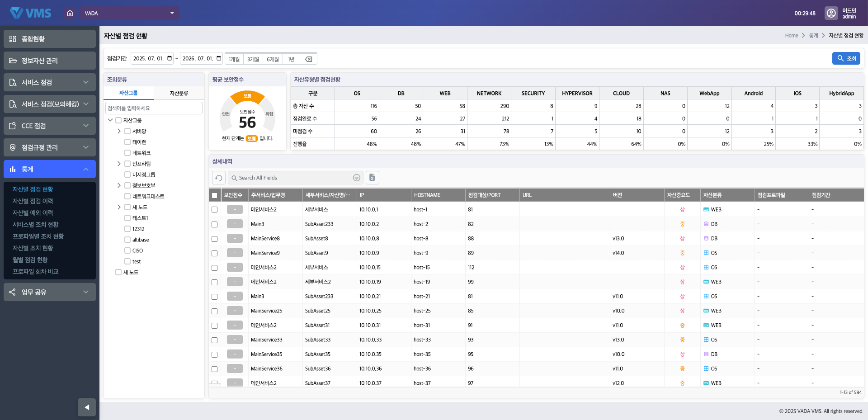Viewport: 868px width, 420px height.
Task: Clear date range with the erase icon
Action: (308, 59)
